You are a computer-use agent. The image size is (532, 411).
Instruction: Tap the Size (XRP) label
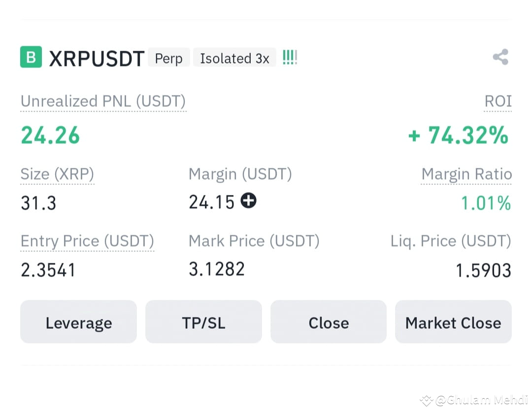tap(57, 174)
